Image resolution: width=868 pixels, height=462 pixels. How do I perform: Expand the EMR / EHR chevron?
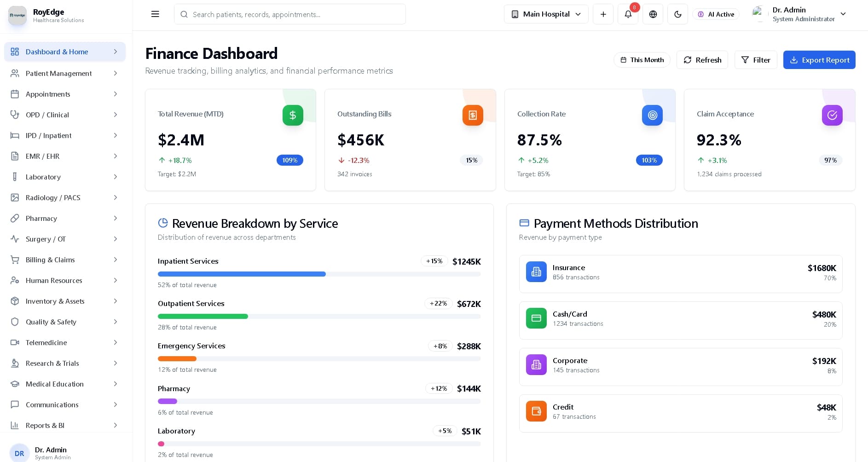point(116,156)
